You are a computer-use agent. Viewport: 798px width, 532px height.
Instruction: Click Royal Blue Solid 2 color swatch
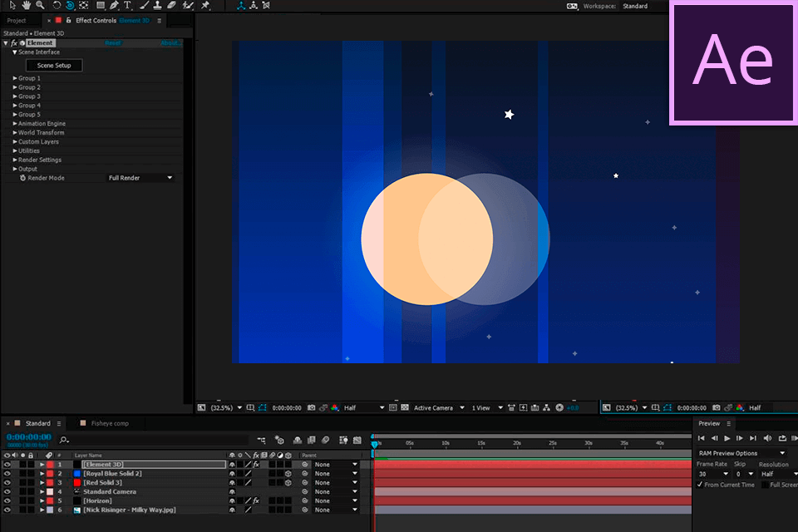click(76, 474)
